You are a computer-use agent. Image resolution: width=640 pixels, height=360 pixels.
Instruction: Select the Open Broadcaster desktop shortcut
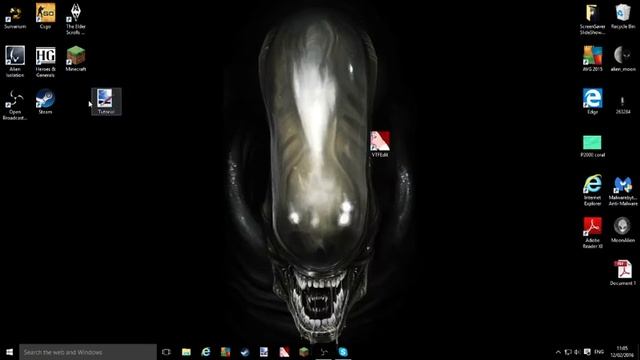15,105
